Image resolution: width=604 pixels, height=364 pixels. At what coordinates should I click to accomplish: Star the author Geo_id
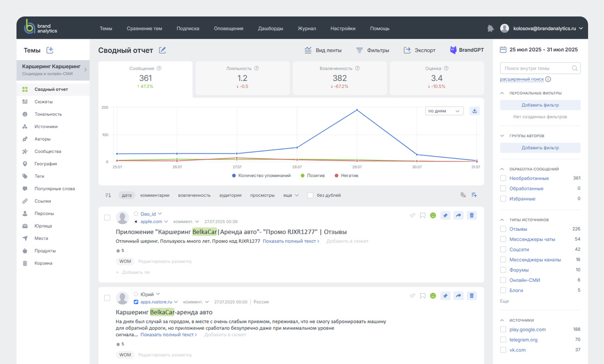[136, 214]
